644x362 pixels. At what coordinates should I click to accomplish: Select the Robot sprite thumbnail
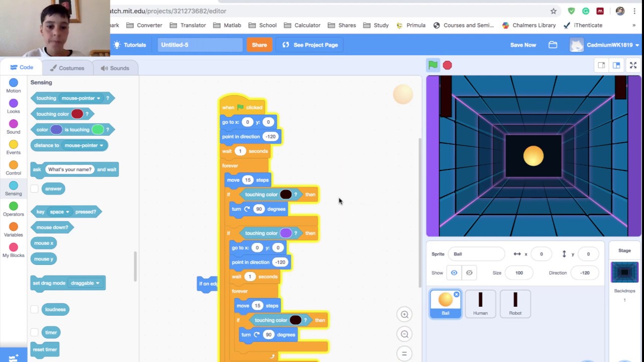click(515, 304)
